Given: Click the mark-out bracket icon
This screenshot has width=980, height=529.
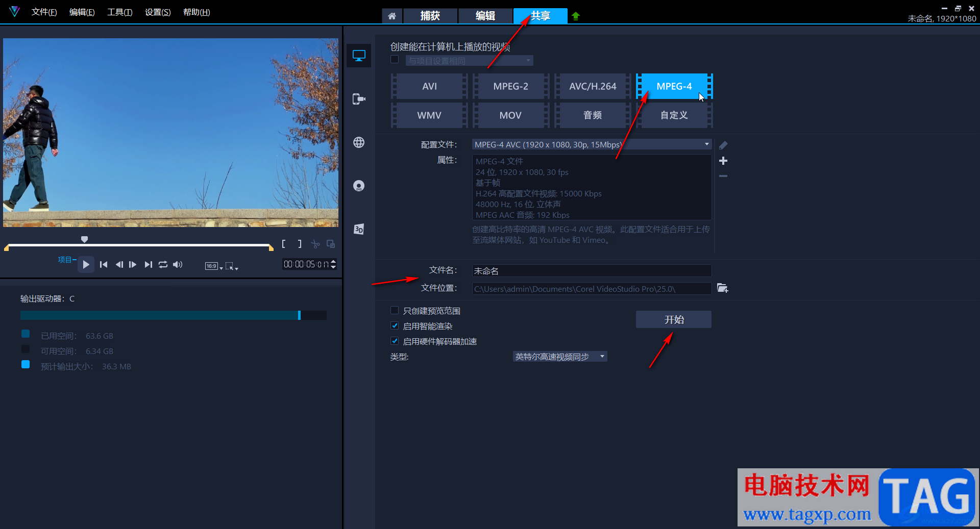Looking at the screenshot, I should (300, 244).
